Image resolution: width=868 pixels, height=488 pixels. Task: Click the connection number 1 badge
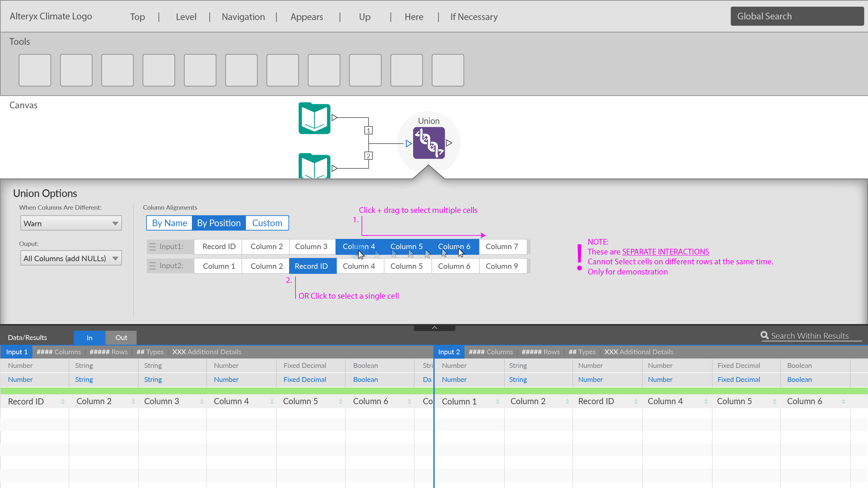[368, 131]
